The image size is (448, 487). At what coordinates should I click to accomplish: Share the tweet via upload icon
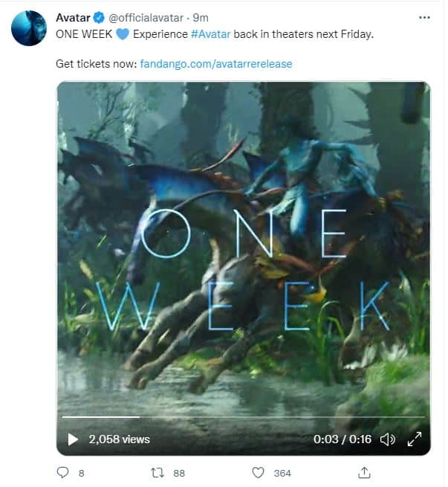[364, 473]
